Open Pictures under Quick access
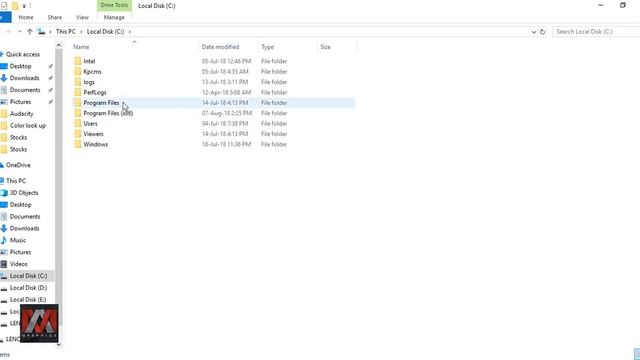This screenshot has width=640, height=360. coord(20,102)
